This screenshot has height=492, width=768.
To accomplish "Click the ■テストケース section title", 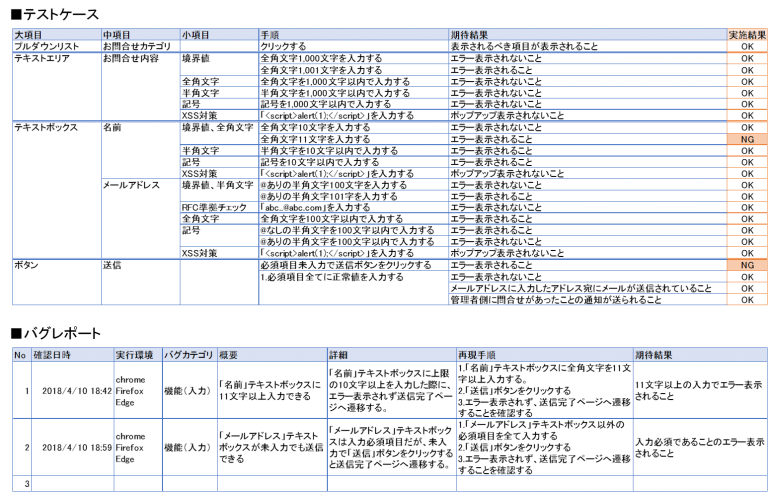I will click(54, 15).
